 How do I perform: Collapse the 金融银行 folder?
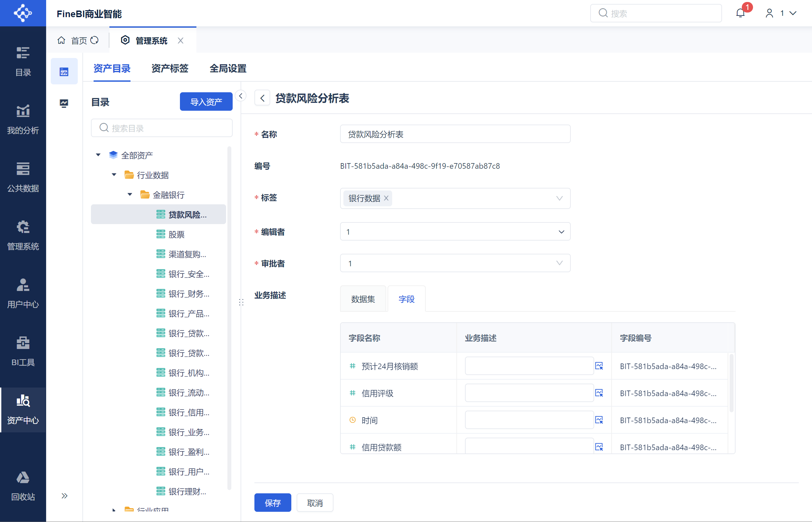(130, 194)
